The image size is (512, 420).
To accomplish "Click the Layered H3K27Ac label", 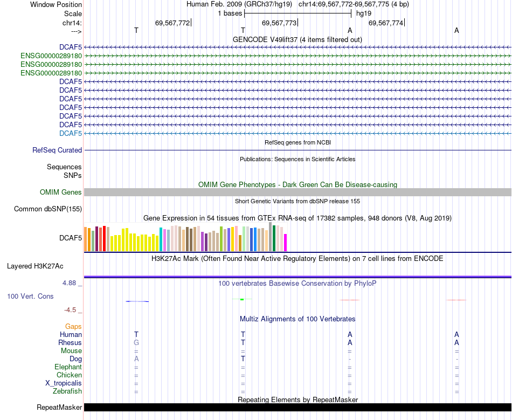I will [x=35, y=266].
